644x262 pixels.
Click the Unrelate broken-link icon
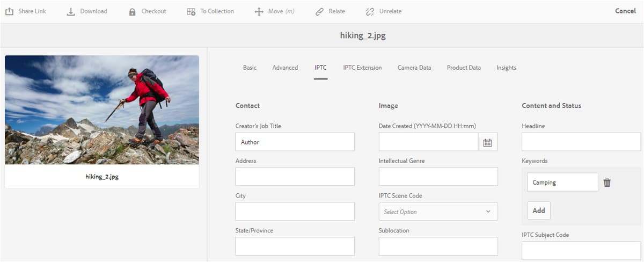click(x=370, y=11)
